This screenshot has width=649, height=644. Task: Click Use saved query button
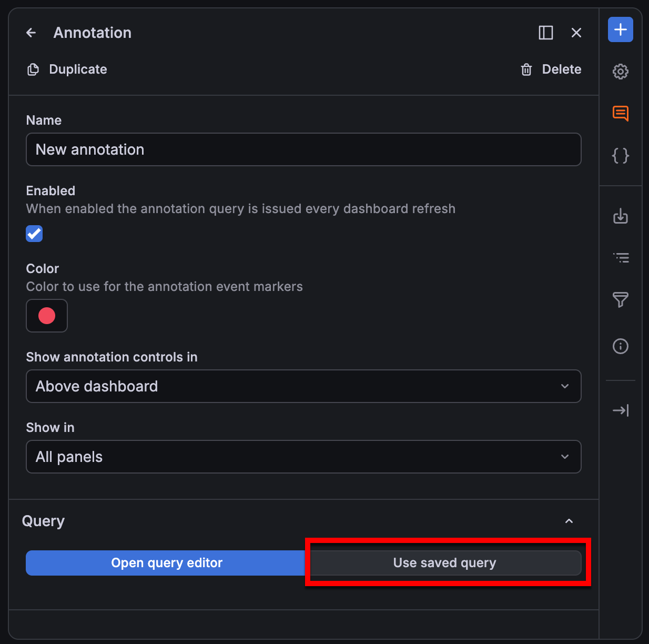click(445, 563)
